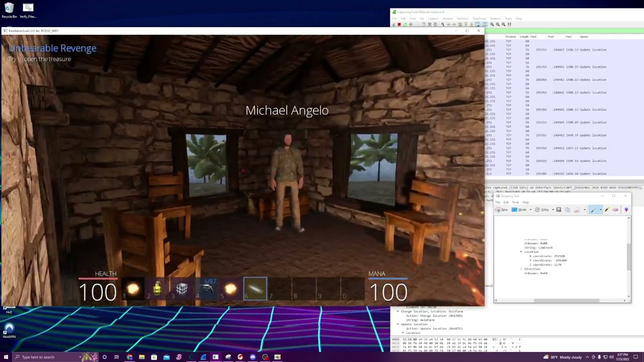Click New in Snipping Tool
Screen dimensions: 644x362
[502, 210]
